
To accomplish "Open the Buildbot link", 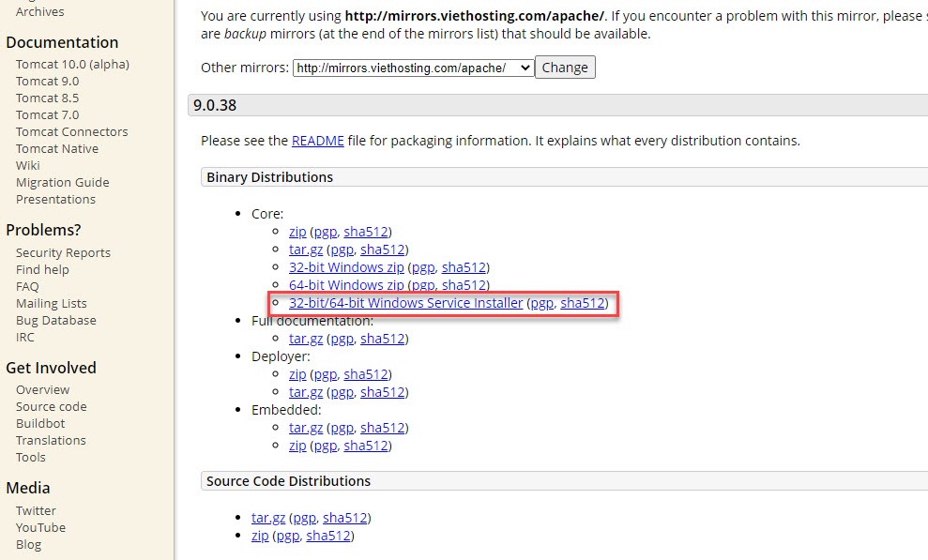I will pyautogui.click(x=40, y=423).
